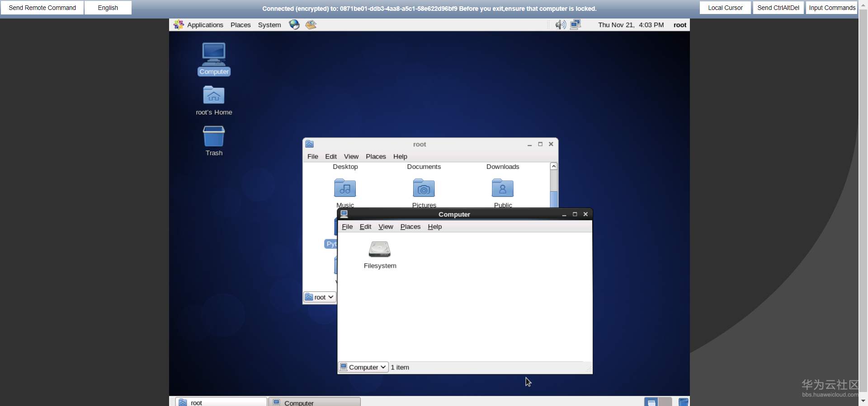Click the browser page scroll-down arrow
Screen dimensions: 868x406
click(x=863, y=401)
